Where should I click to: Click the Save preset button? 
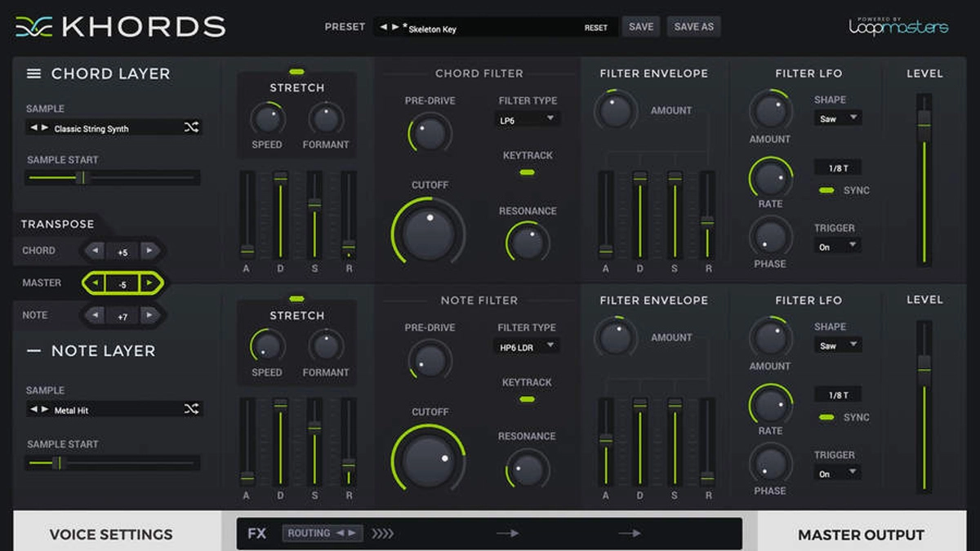tap(641, 27)
